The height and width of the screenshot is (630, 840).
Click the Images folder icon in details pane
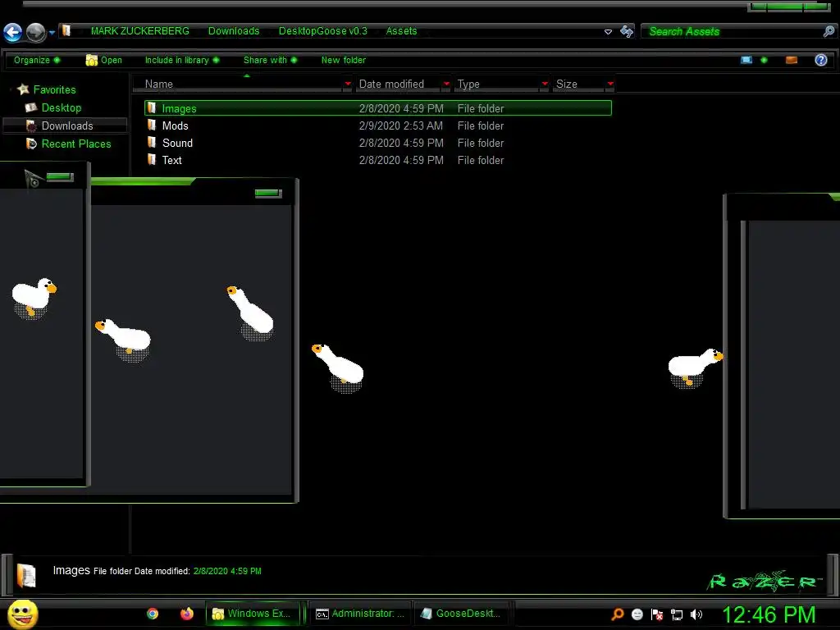(x=25, y=576)
